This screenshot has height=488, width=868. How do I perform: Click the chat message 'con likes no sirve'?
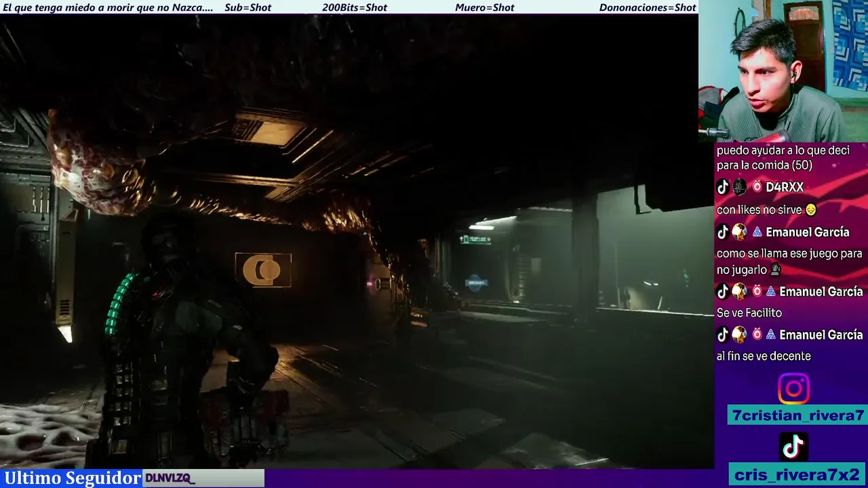coord(759,210)
